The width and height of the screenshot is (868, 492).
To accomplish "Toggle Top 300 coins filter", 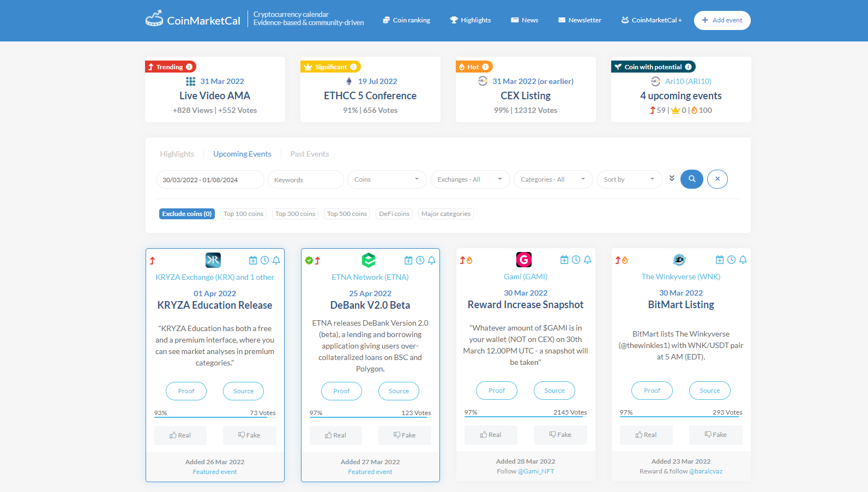I will pos(295,214).
